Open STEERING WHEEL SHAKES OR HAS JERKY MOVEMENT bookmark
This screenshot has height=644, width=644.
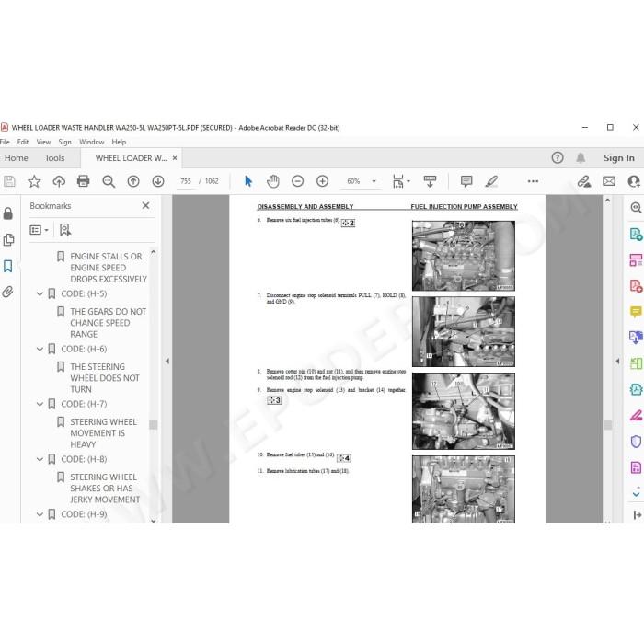coord(105,489)
